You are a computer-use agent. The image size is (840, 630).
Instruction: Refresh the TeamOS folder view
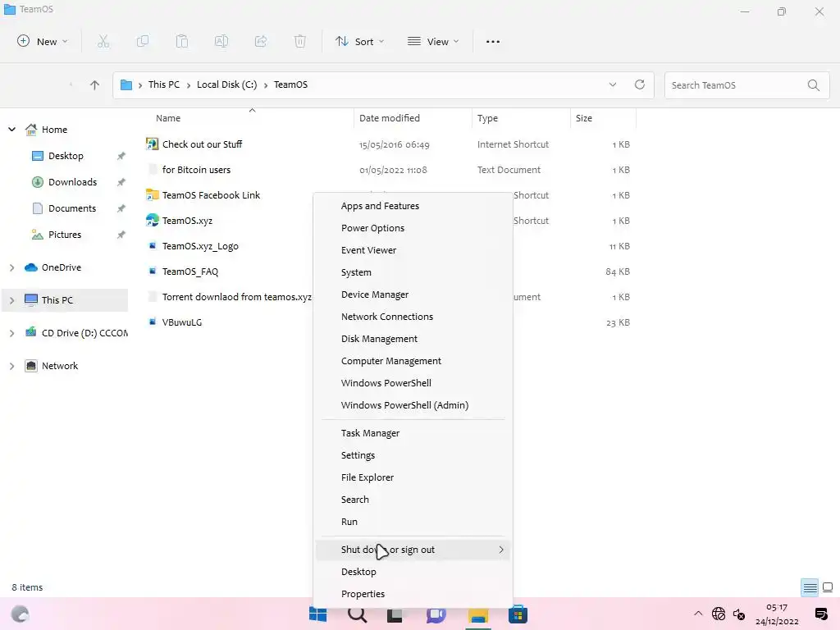tap(640, 84)
